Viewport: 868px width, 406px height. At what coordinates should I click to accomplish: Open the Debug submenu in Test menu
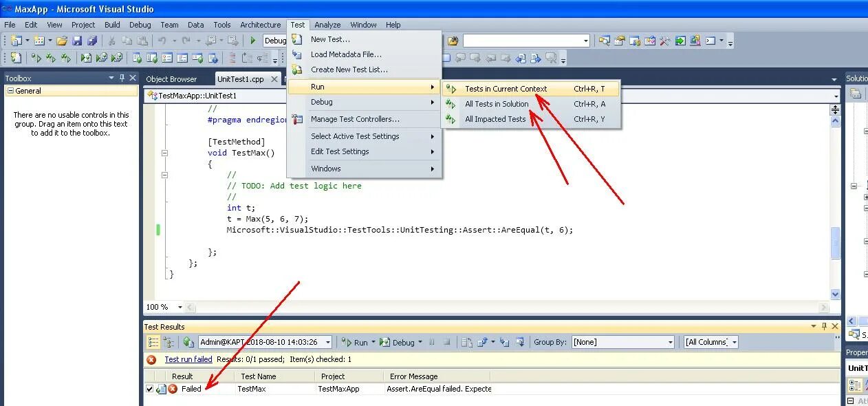click(x=364, y=102)
